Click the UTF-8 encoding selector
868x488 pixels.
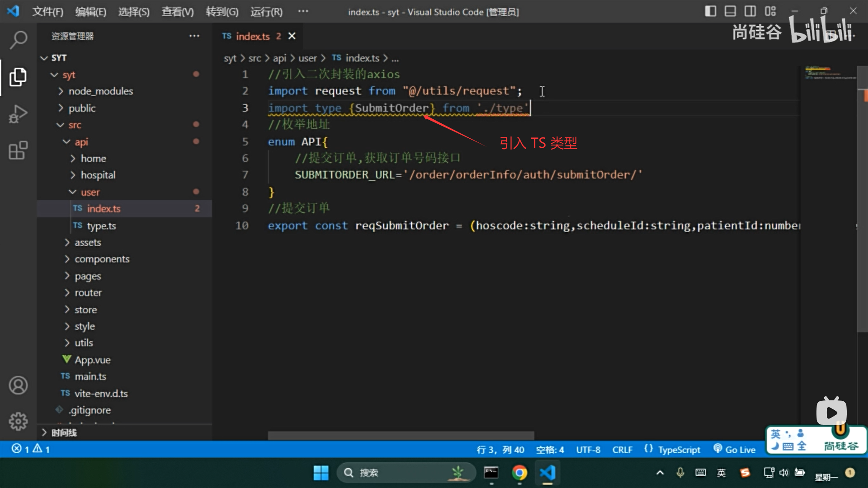588,450
